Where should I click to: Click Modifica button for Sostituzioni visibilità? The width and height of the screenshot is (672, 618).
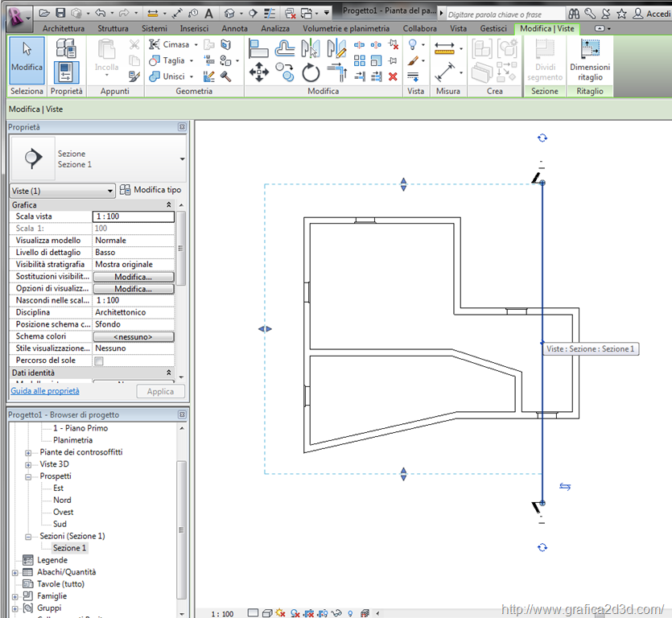pos(133,277)
